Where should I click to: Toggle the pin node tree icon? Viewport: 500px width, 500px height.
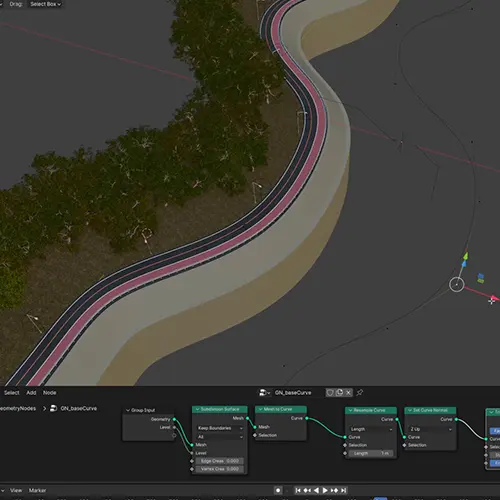point(360,393)
